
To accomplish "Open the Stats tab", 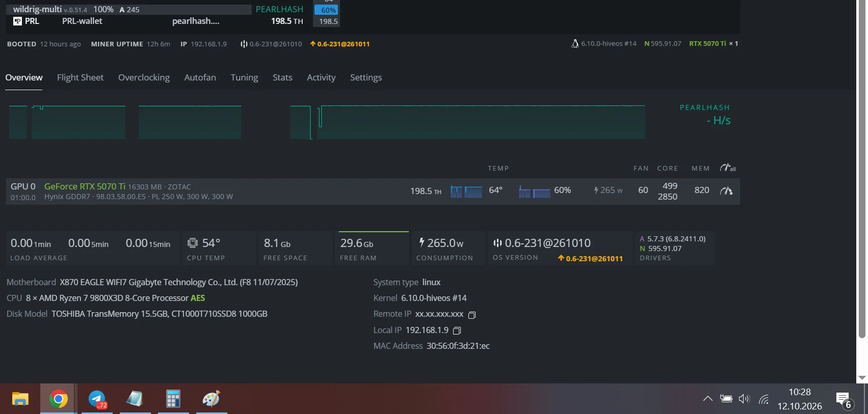I will coord(282,77).
